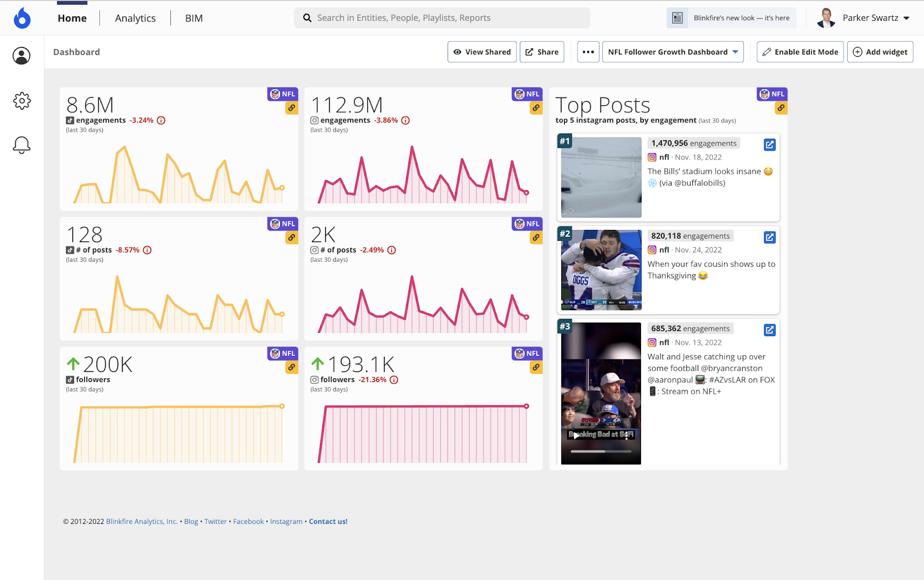Click info icon next to -3.86% engagements
Image resolution: width=924 pixels, height=580 pixels.
(x=405, y=121)
